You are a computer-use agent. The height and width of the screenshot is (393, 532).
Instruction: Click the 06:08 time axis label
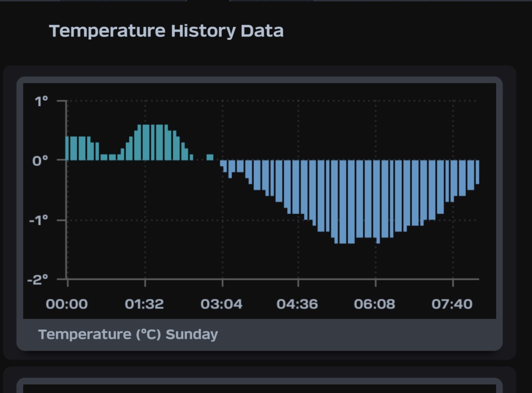[375, 304]
